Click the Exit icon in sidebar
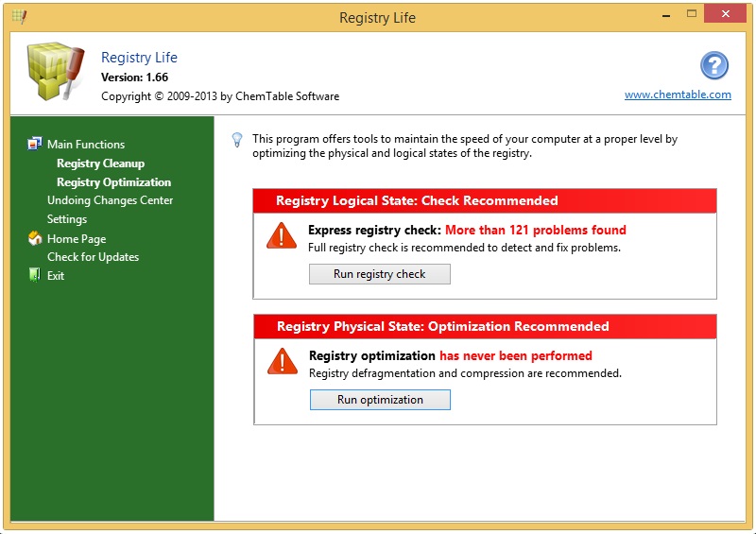 point(36,276)
